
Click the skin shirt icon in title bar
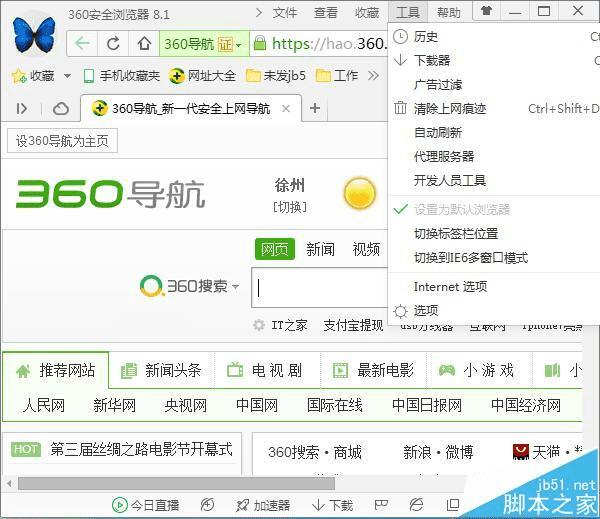point(486,11)
